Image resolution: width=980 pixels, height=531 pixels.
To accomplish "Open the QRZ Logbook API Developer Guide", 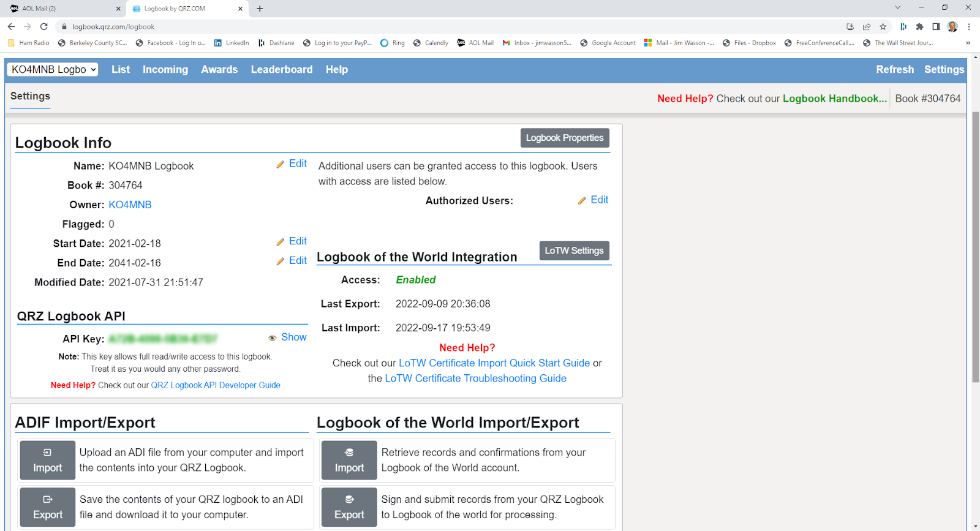I will 216,385.
